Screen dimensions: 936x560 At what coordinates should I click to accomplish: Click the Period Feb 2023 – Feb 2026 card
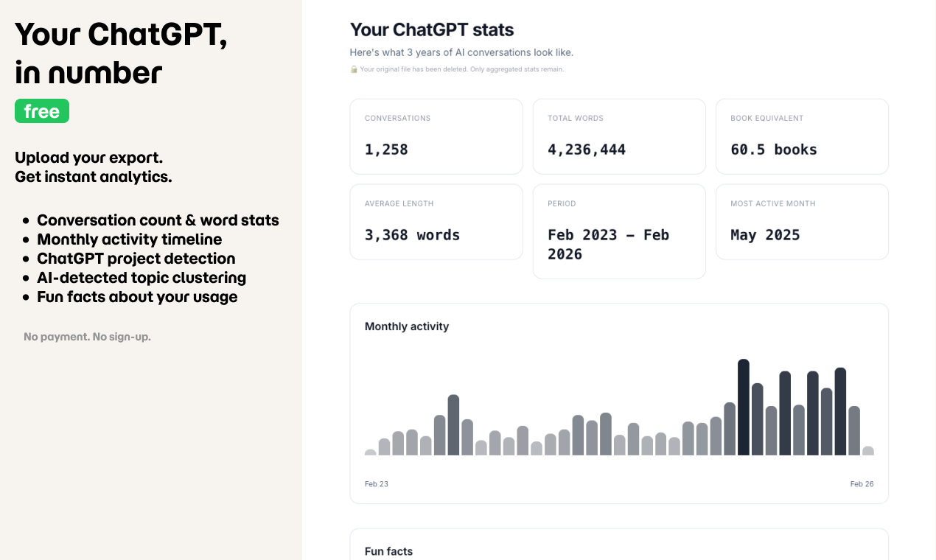619,231
